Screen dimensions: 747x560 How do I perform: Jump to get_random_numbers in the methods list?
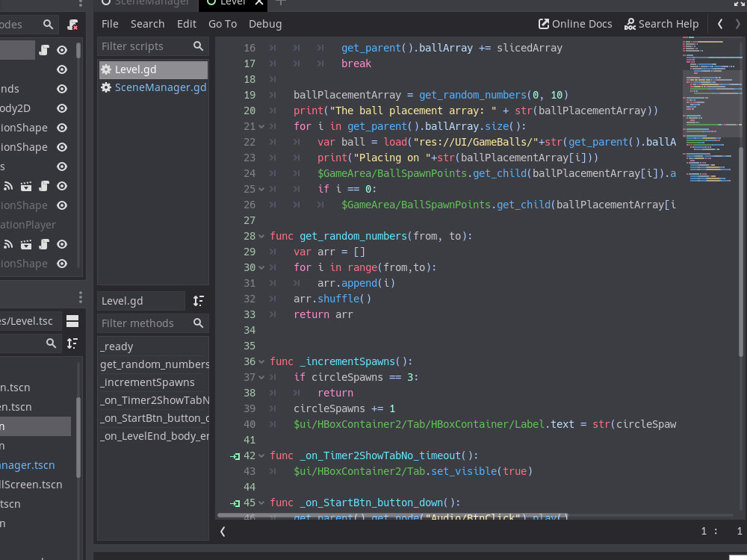pyautogui.click(x=153, y=365)
